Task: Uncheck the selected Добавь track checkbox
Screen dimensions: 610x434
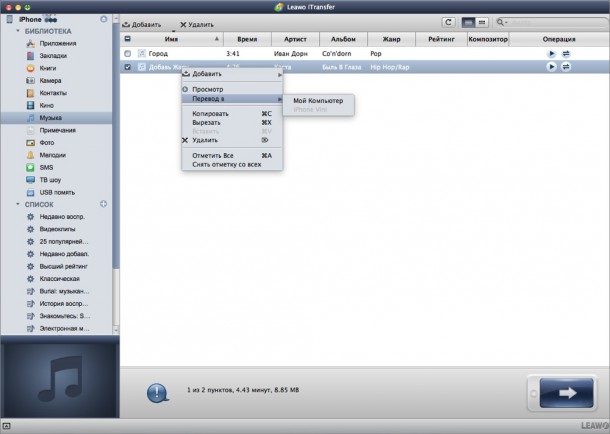Action: [x=128, y=67]
